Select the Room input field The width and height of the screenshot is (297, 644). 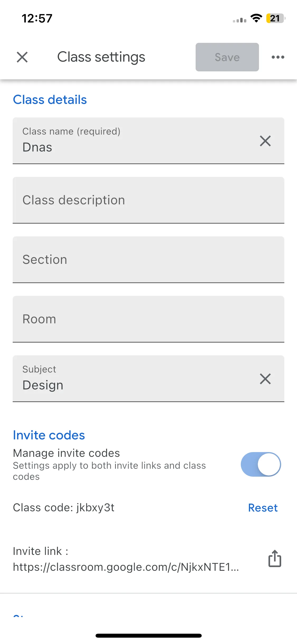pos(148,319)
